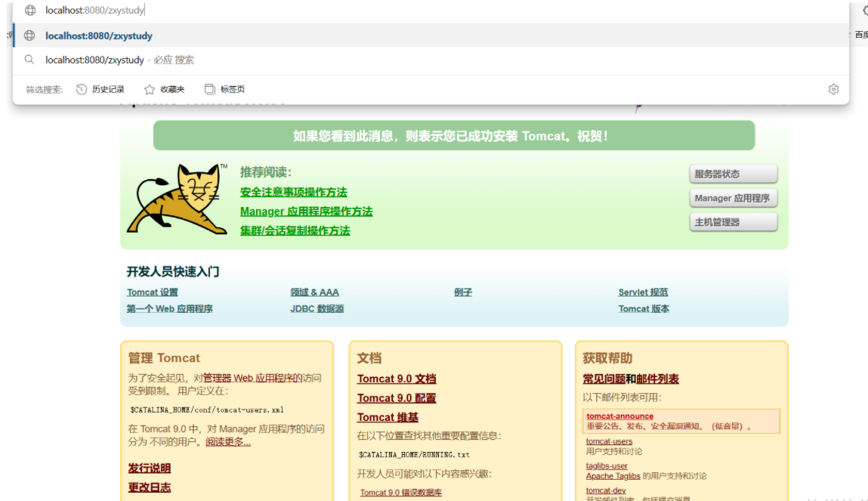Click the address bar URL input field
Screen dimensions: 868x501
tap(432, 10)
